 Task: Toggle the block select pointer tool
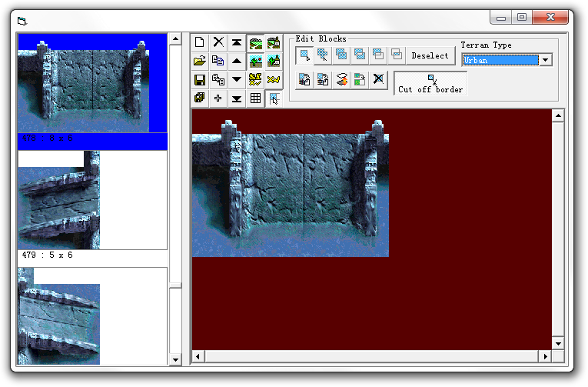tap(274, 98)
